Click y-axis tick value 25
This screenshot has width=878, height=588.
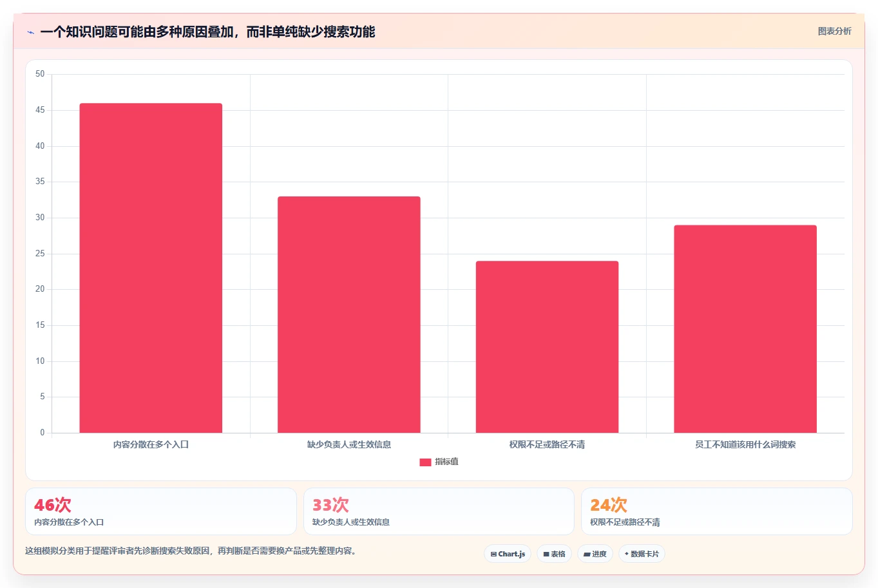pos(40,254)
